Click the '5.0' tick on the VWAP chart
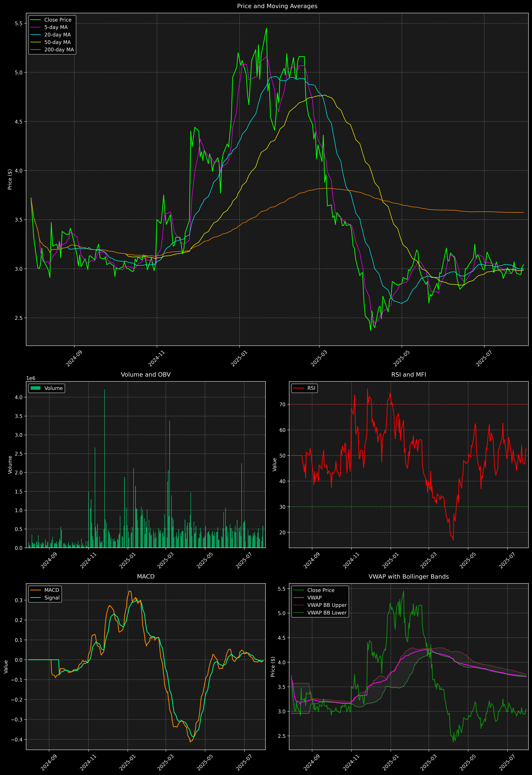Viewport: 532px width, 775px height. click(x=282, y=613)
